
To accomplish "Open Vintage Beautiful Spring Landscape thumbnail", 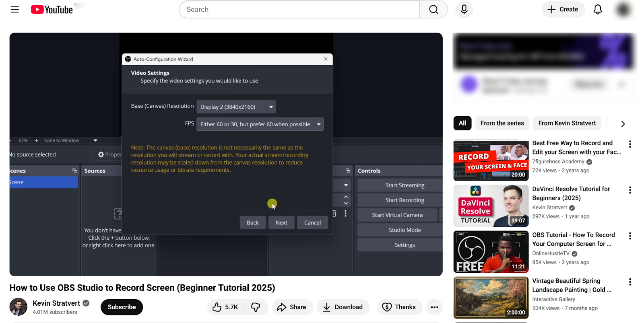I will pyautogui.click(x=491, y=297).
